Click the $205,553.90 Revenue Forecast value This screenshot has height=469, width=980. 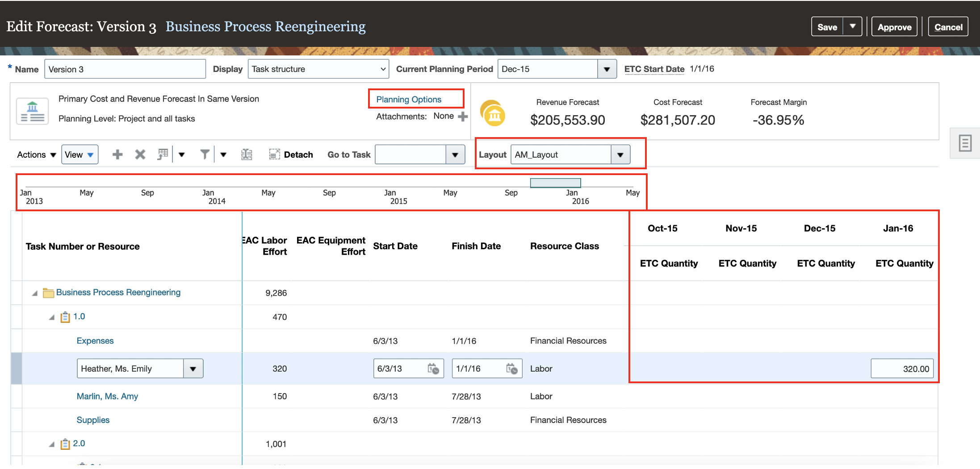(x=567, y=120)
